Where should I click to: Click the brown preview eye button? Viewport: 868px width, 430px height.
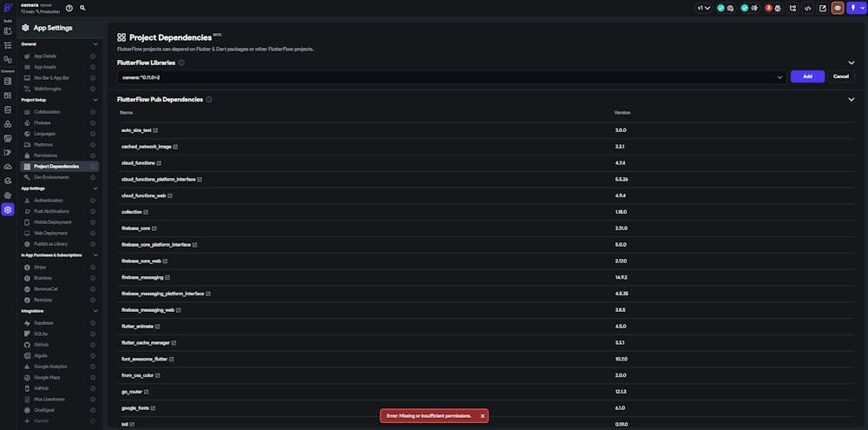pyautogui.click(x=838, y=9)
